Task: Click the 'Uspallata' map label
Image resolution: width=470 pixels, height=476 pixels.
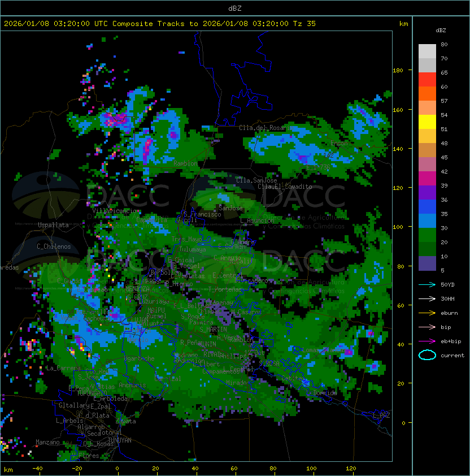Action: point(53,225)
